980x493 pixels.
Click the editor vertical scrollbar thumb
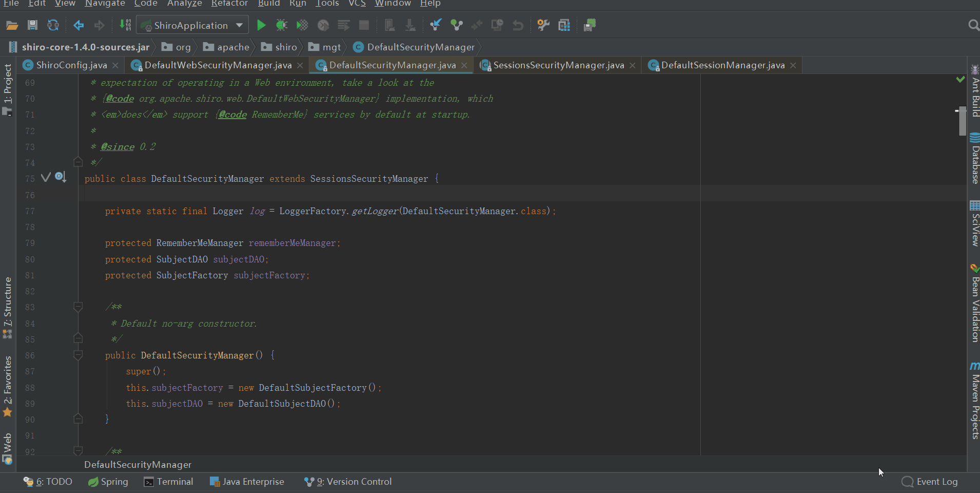[x=962, y=121]
